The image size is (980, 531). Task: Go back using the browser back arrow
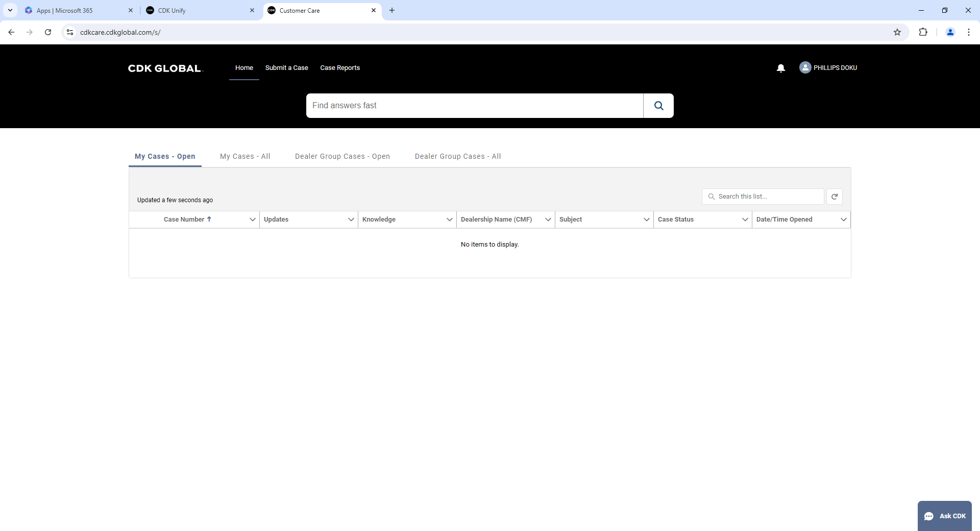click(x=11, y=32)
